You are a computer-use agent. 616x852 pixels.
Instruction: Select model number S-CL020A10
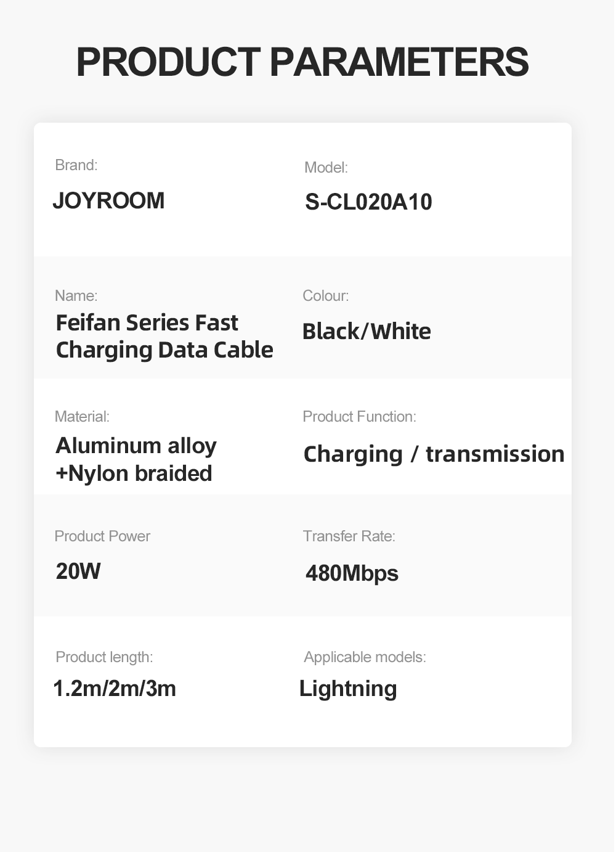[x=368, y=202]
